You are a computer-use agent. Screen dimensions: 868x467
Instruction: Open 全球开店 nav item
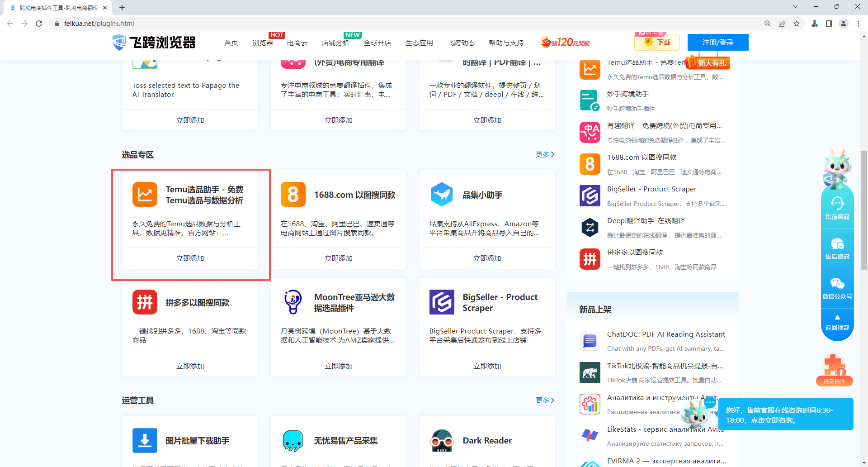click(x=377, y=43)
